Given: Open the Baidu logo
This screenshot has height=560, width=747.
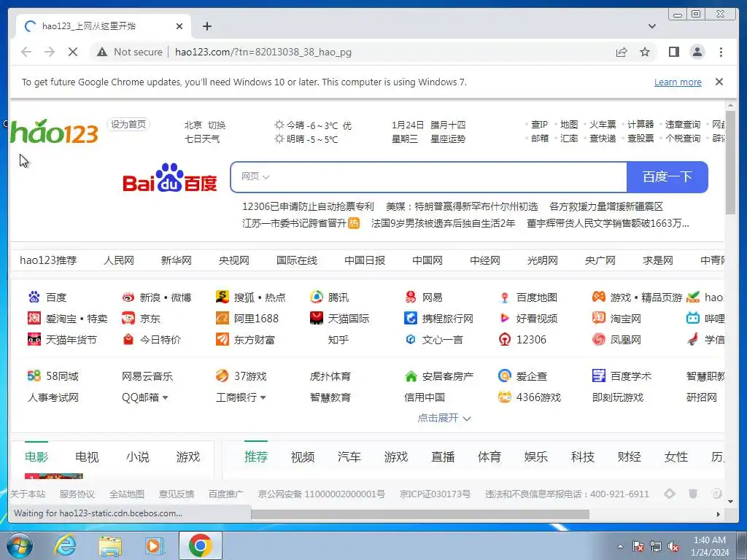Looking at the screenshot, I should click(x=169, y=178).
